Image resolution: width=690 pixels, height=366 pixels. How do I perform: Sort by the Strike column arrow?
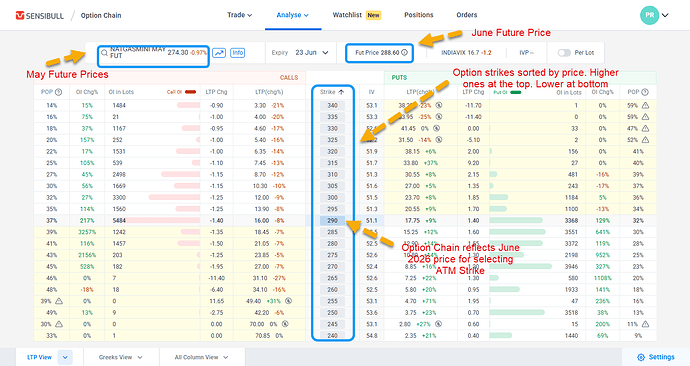(x=341, y=92)
